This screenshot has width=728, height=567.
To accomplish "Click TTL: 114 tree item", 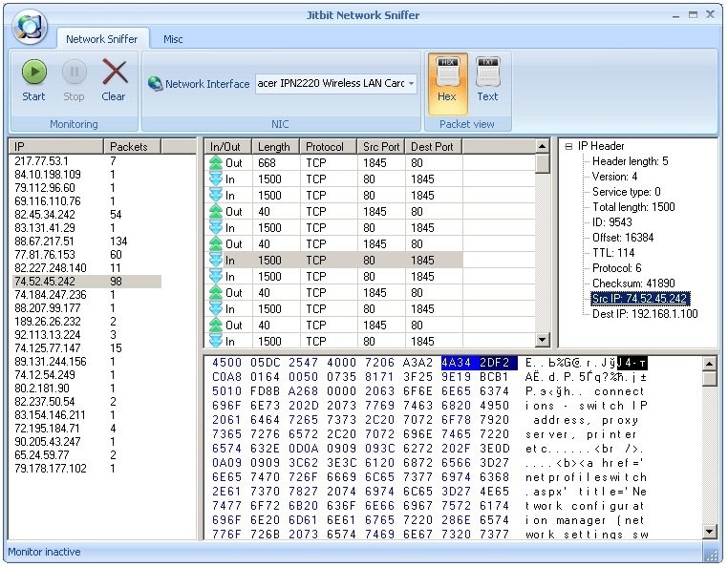I will tap(613, 253).
